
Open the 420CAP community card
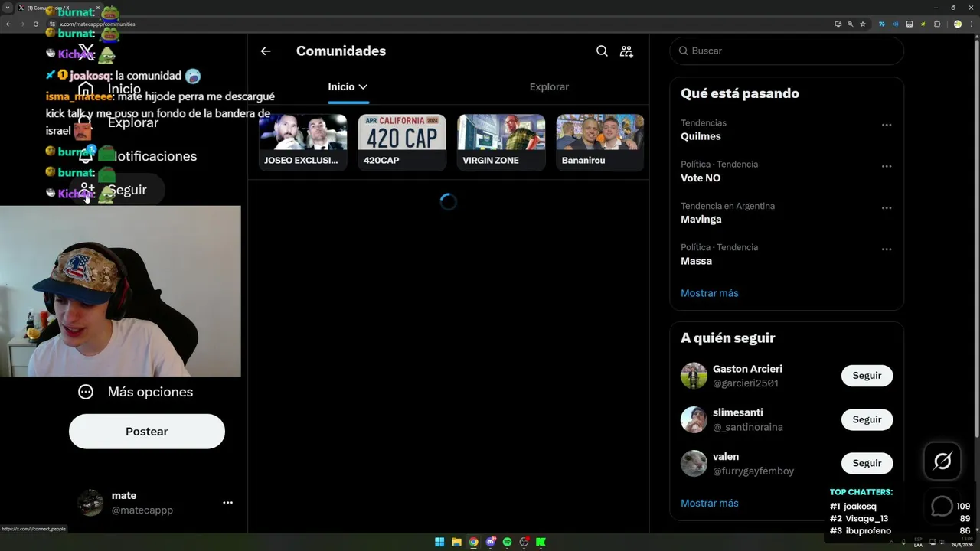pos(402,142)
